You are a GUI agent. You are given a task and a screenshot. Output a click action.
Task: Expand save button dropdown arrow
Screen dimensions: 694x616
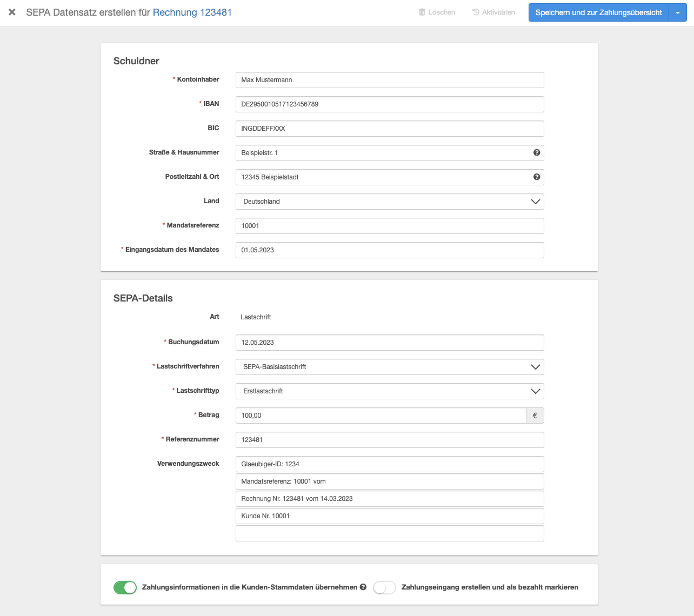[x=678, y=12]
